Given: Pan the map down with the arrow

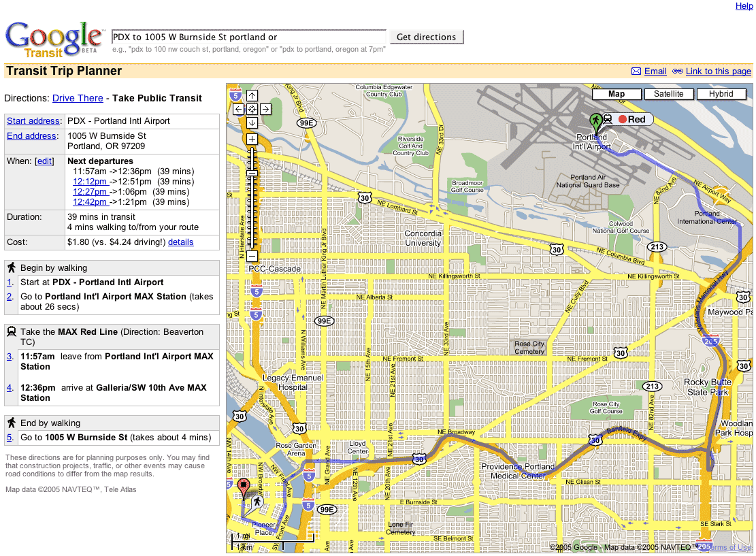Looking at the screenshot, I should click(252, 122).
